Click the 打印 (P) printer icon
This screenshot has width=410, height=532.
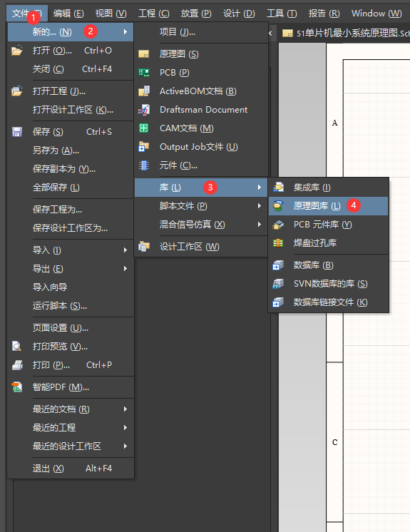(x=17, y=364)
